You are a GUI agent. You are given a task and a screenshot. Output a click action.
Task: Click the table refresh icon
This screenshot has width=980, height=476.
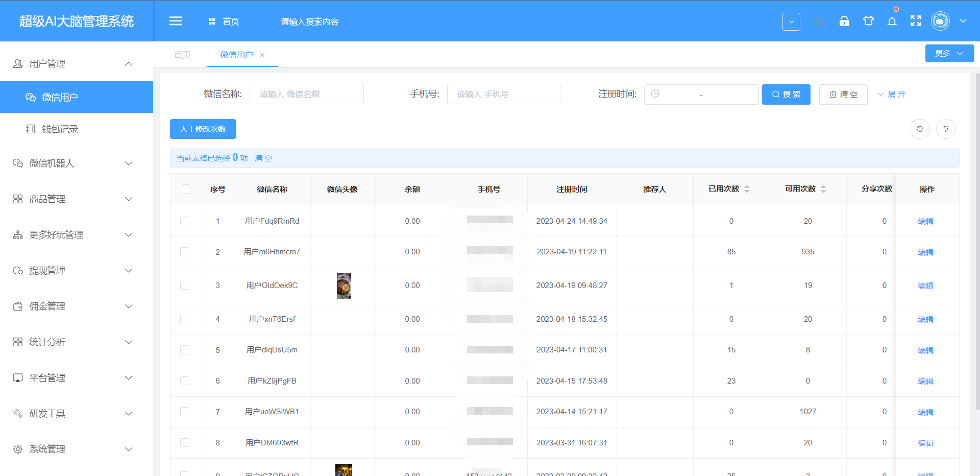tap(920, 129)
